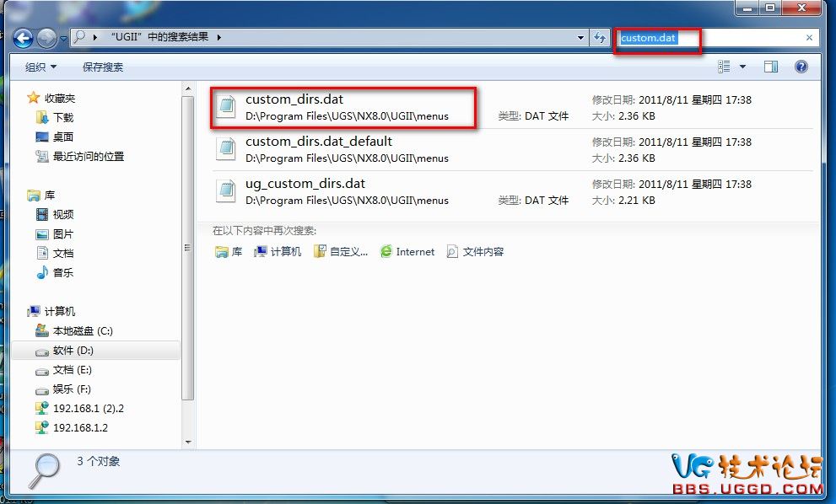Click the search magnifier icon in address bar
The width and height of the screenshot is (836, 504).
(79, 37)
